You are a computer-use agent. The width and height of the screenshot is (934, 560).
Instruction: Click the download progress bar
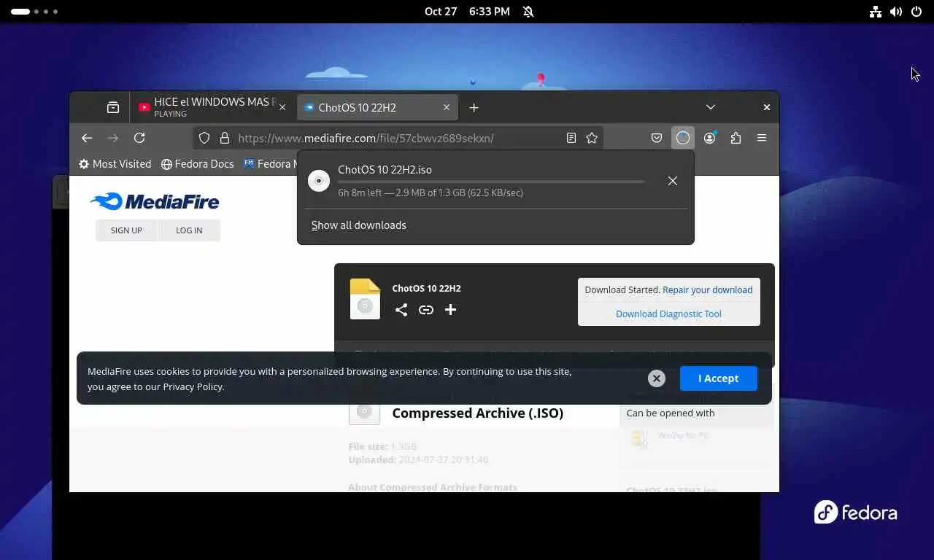(491, 182)
